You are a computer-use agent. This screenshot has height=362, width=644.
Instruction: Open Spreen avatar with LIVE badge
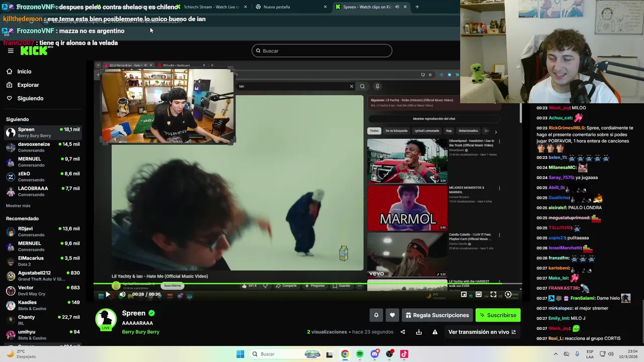tap(106, 320)
